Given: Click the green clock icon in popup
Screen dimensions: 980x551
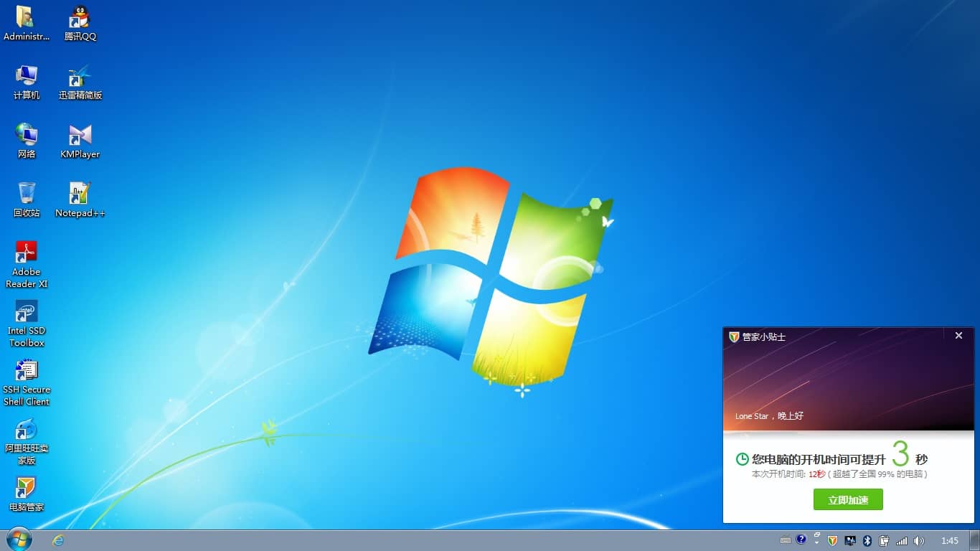Looking at the screenshot, I should click(x=743, y=459).
